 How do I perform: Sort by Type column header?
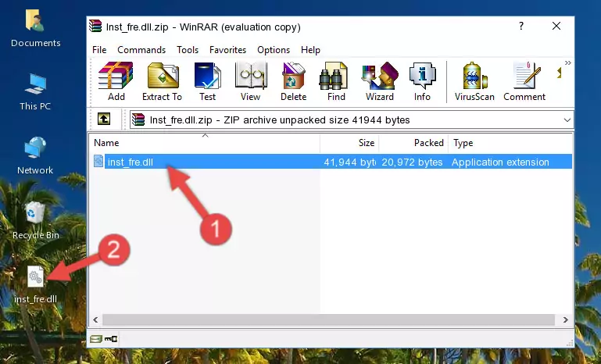pos(510,143)
